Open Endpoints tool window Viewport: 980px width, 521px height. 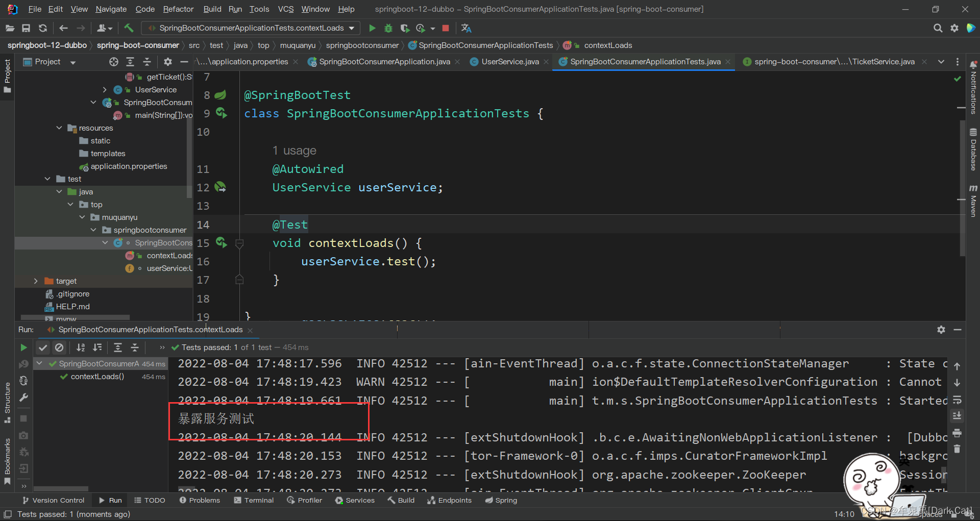(450, 500)
